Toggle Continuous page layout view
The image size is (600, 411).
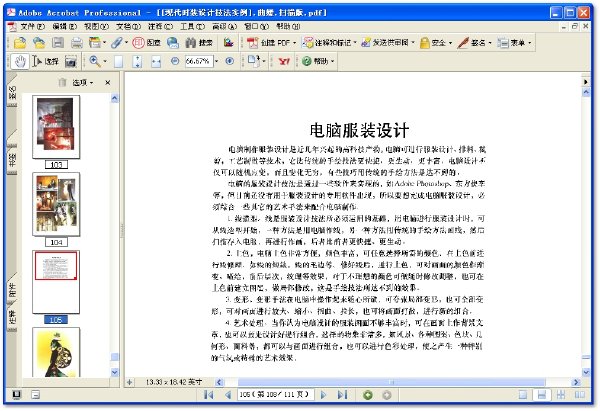point(541,395)
